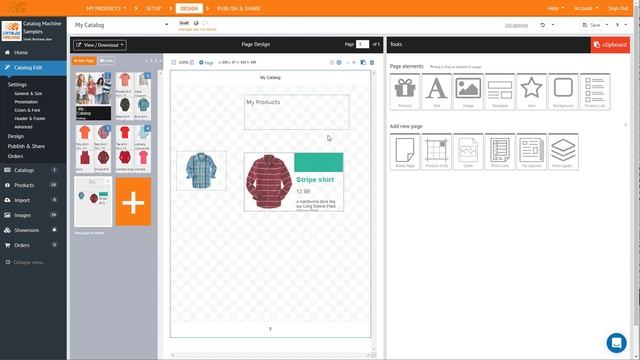Open the View / Download dropdown
Screen dimensions: 640x360
100,45
